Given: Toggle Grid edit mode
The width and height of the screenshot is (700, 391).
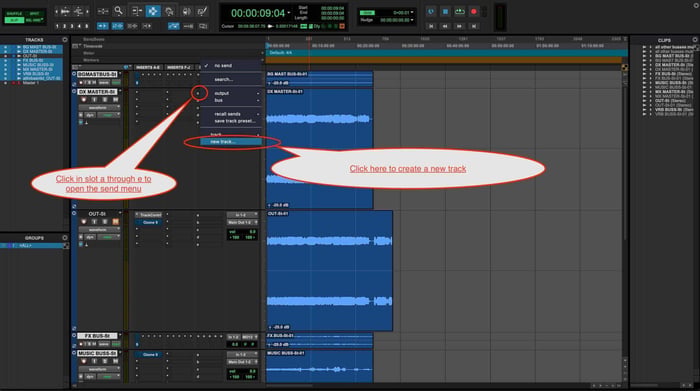Looking at the screenshot, I should click(33, 20).
